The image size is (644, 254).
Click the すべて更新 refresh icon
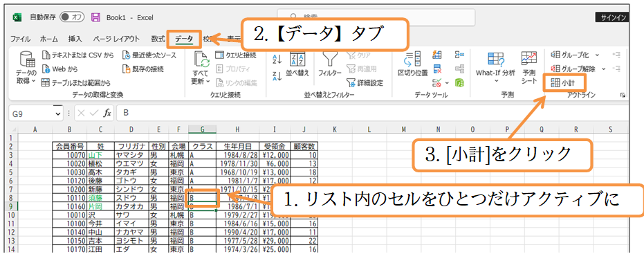[202, 60]
